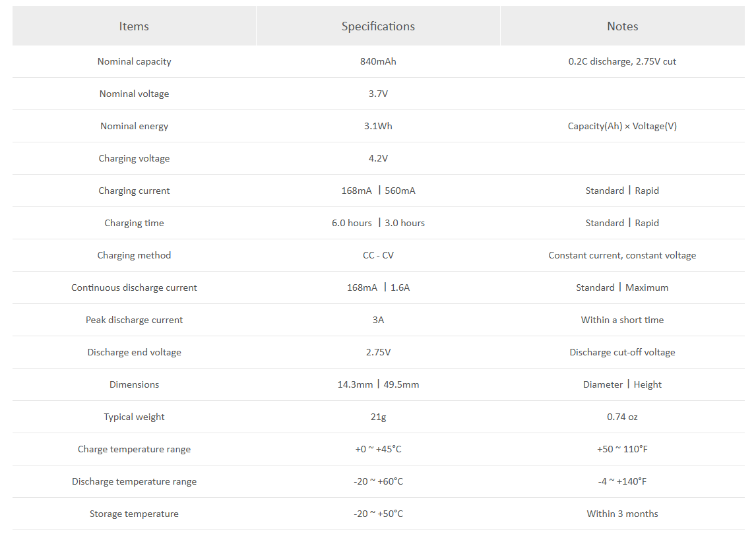Click the Capacity(Ah) × Voltage(V) note
Image resolution: width=756 pixels, height=542 pixels.
click(x=622, y=126)
